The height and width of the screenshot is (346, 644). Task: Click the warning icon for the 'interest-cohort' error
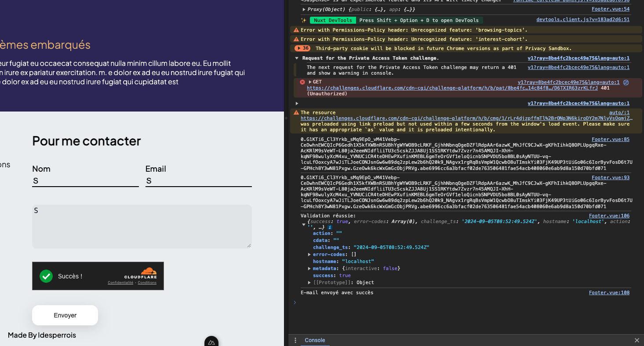pos(296,39)
